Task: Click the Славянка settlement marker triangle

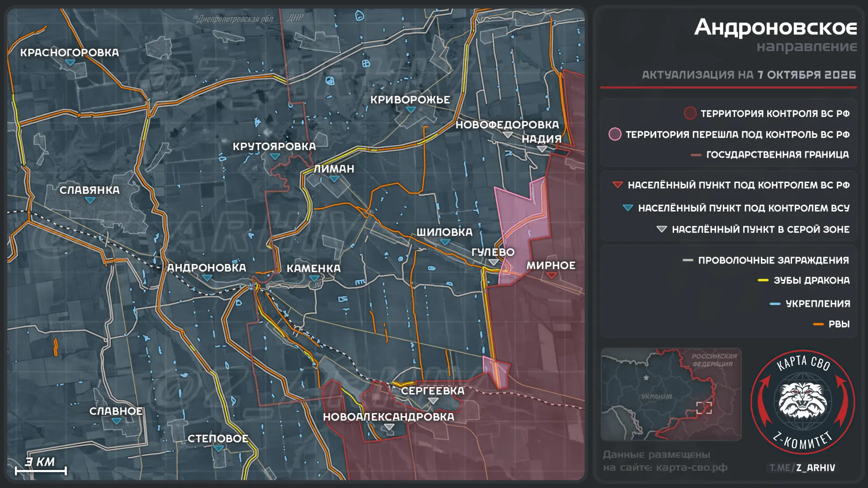Action: click(x=90, y=200)
